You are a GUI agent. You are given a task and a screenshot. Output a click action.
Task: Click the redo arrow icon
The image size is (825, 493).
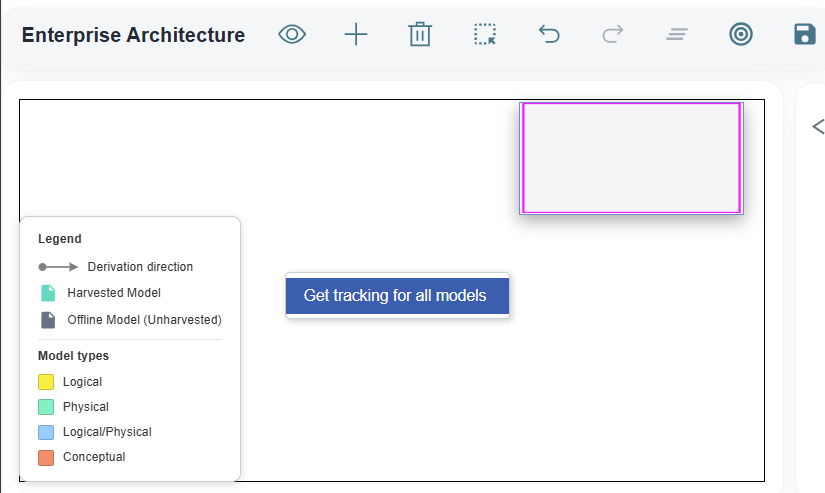coord(613,35)
